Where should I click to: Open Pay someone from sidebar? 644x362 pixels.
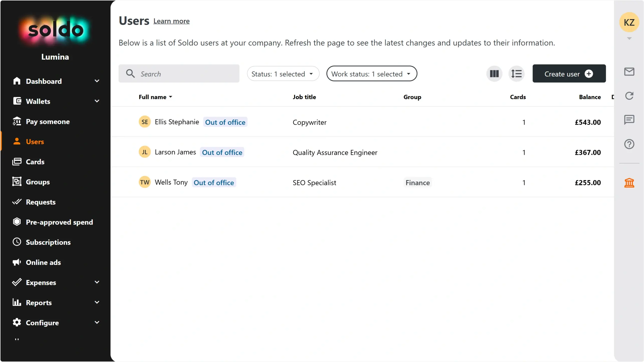pyautogui.click(x=48, y=122)
